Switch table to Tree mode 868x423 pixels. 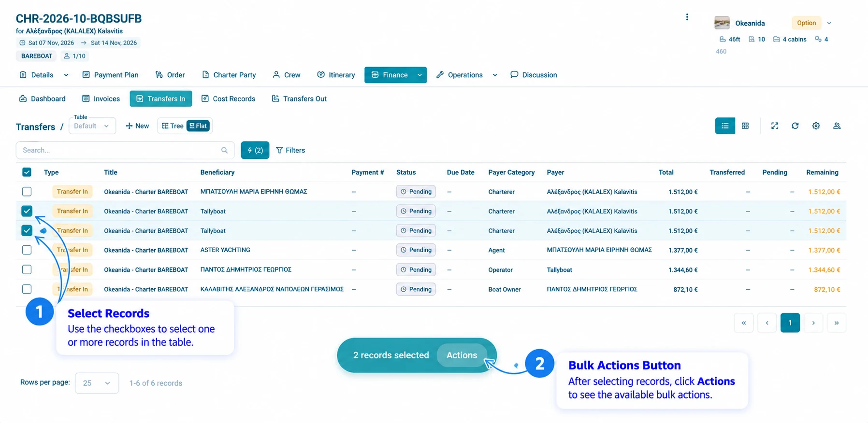(173, 126)
